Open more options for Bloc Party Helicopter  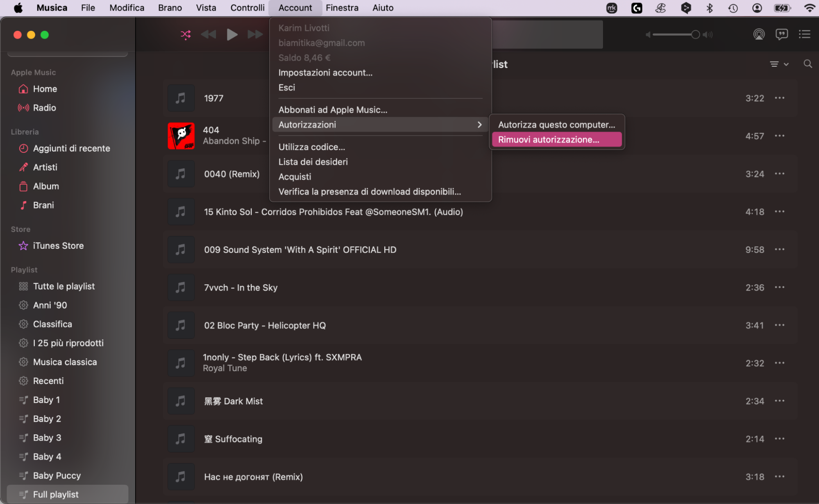(779, 325)
